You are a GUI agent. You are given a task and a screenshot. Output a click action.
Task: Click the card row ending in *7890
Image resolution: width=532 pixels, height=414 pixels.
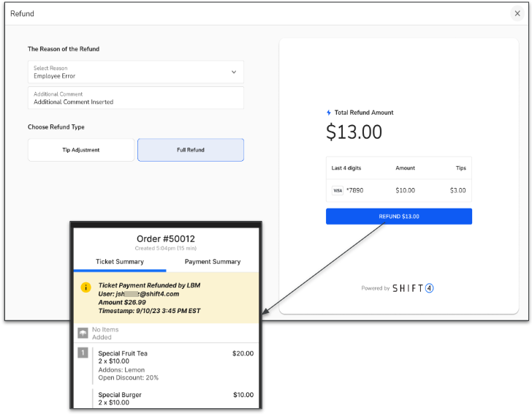point(398,190)
